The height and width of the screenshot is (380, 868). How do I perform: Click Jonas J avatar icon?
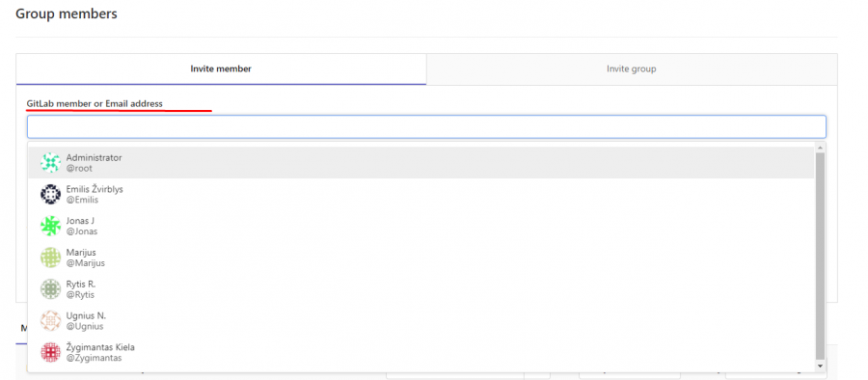click(50, 226)
